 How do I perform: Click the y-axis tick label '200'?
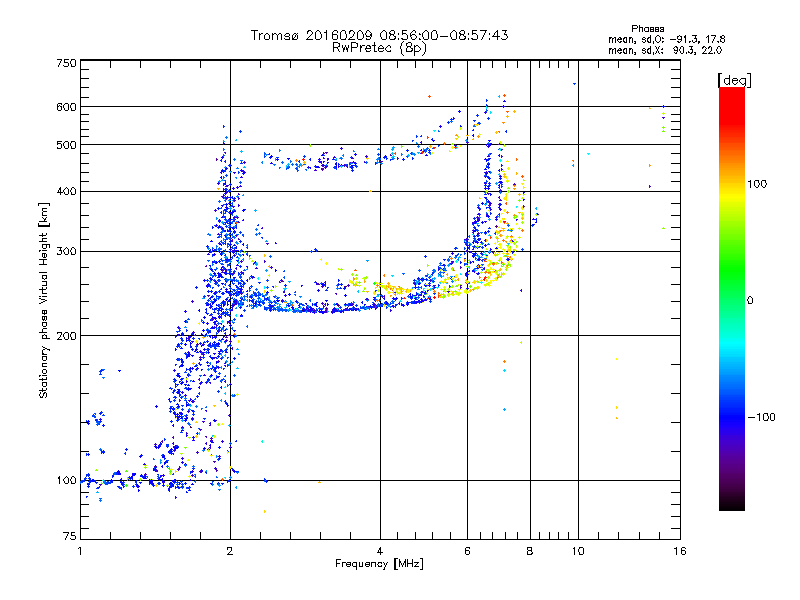66,336
